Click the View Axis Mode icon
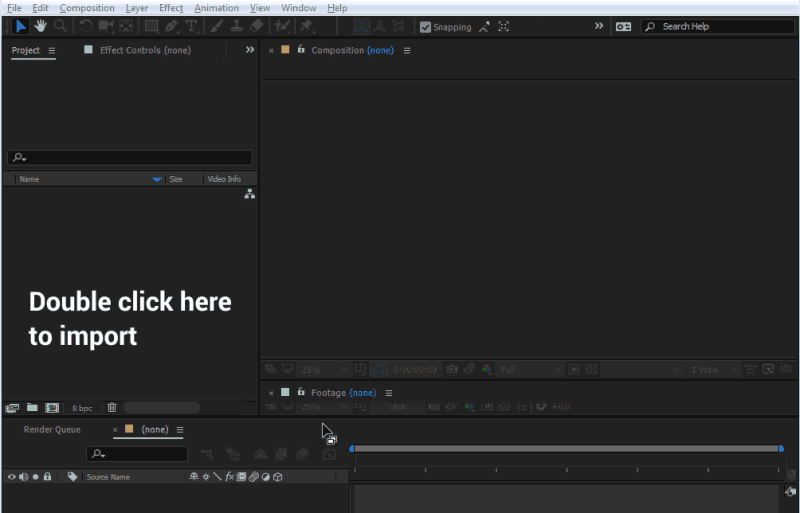800x513 pixels. pyautogui.click(x=398, y=27)
